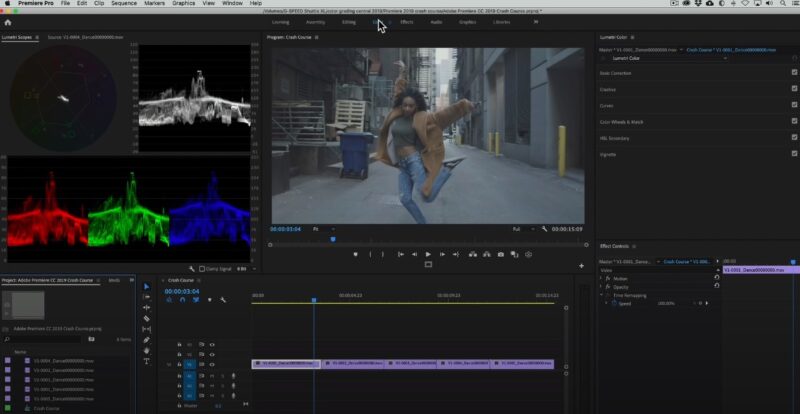Click the Lift button
The image size is (800, 414).
pos(473,254)
